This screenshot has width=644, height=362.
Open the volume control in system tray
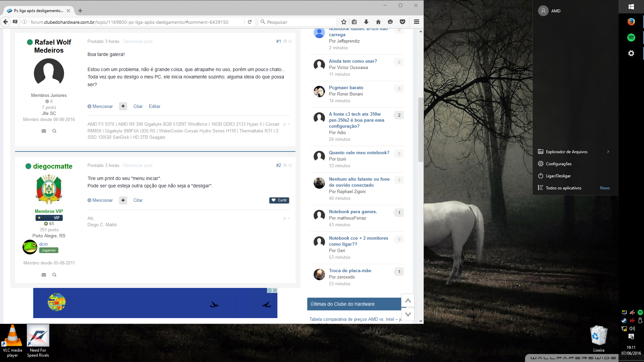(632, 328)
